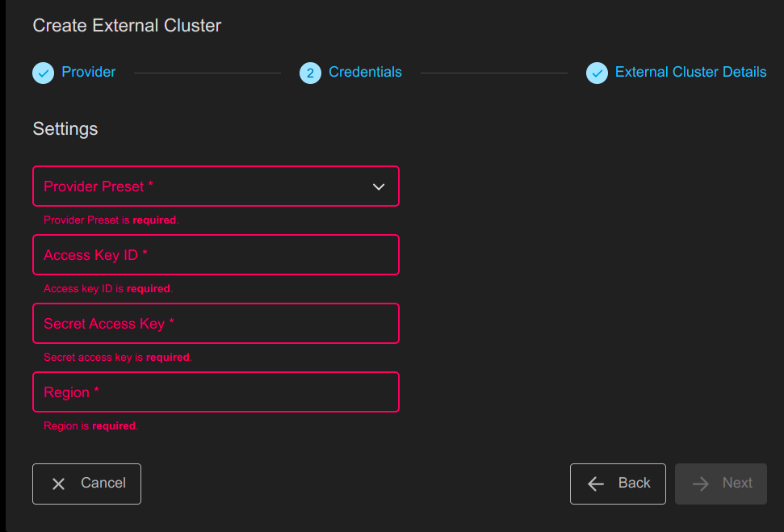
Task: Open the External Cluster Details step
Action: [x=690, y=72]
